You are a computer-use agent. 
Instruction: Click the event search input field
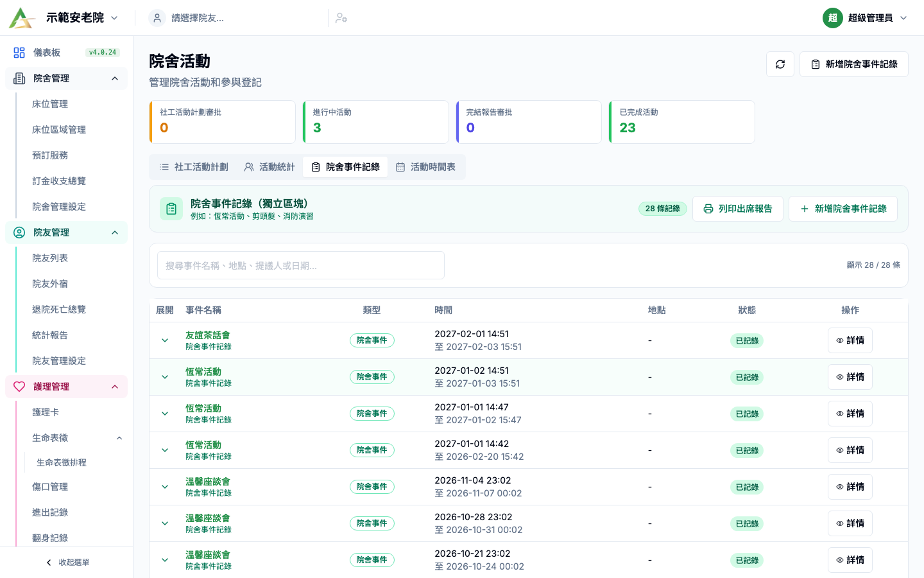[301, 265]
